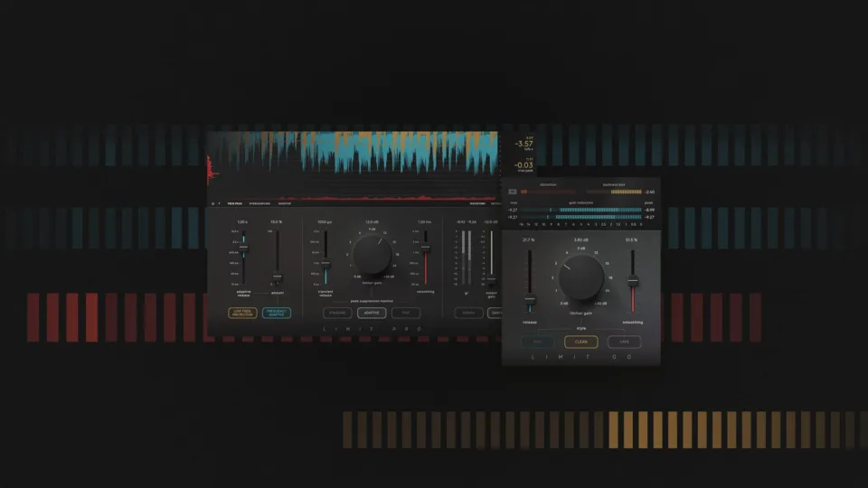The width and height of the screenshot is (868, 488).
Task: Click the 1.25 s adaptive release value
Action: tap(242, 222)
